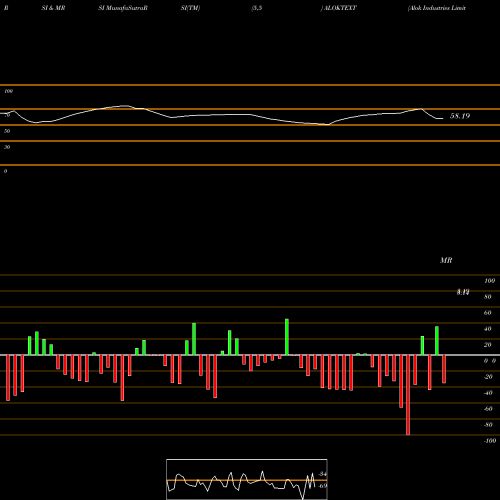Click the MR zero-line label '0 0'
Image resolution: width=500 pixels, height=500 pixels.
pyautogui.click(x=490, y=361)
